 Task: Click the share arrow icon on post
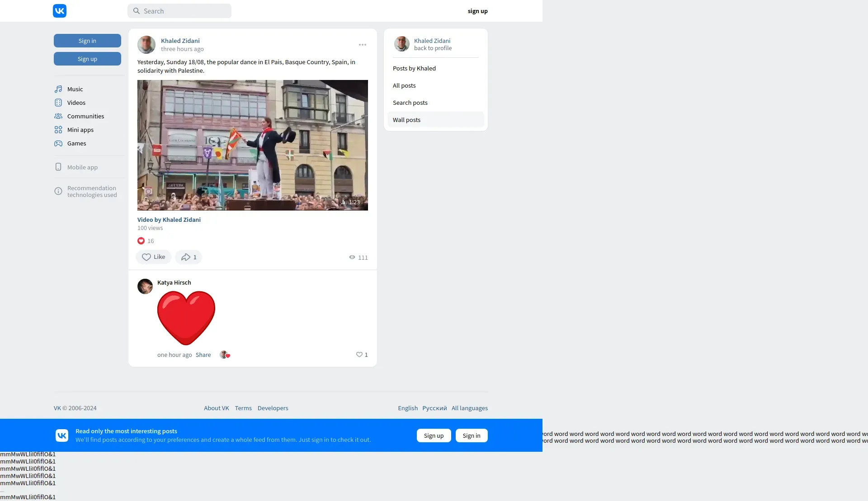(x=186, y=257)
